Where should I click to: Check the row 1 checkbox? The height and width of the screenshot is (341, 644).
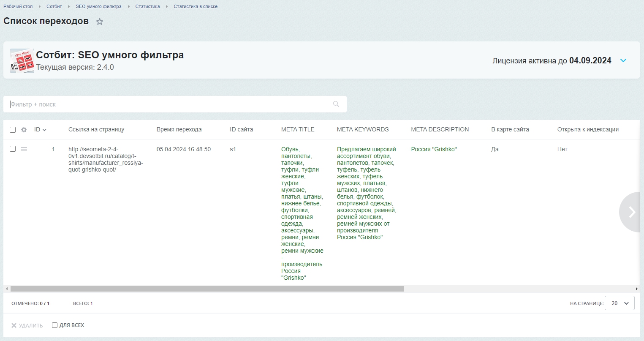click(x=13, y=149)
